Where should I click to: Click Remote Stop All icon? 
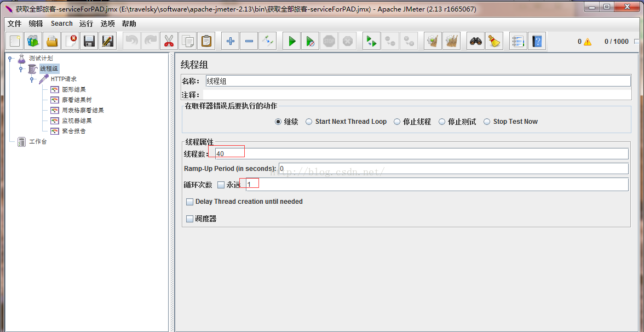[x=390, y=41]
